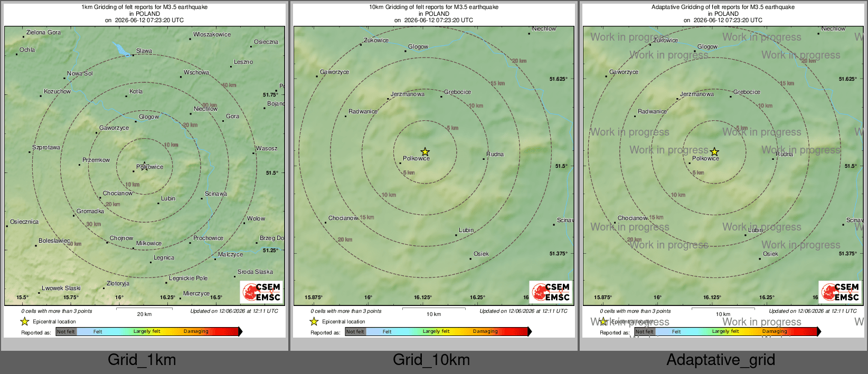This screenshot has height=374, width=868.
Task: Click the Grid_1km caption
Action: click(x=142, y=360)
